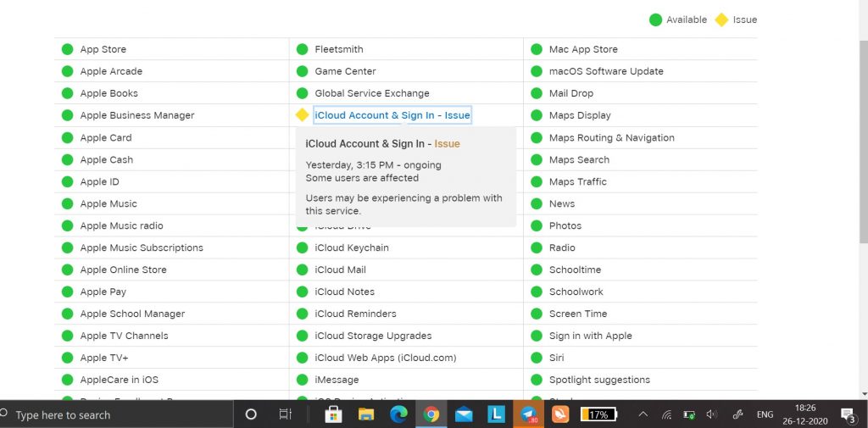868x428 pixels.
Task: Click the orange bird app icon in the taskbar
Action: pyautogui.click(x=560, y=414)
